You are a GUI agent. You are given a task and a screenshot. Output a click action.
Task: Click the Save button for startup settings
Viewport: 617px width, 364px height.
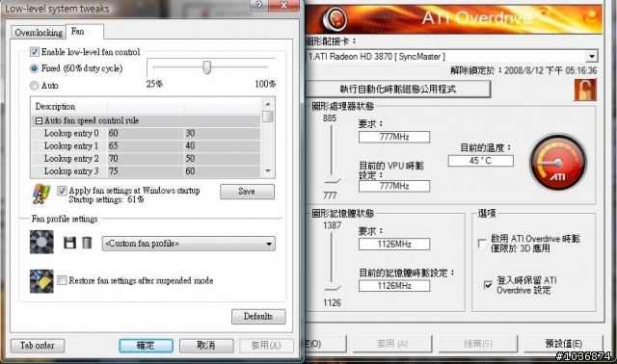point(247,192)
